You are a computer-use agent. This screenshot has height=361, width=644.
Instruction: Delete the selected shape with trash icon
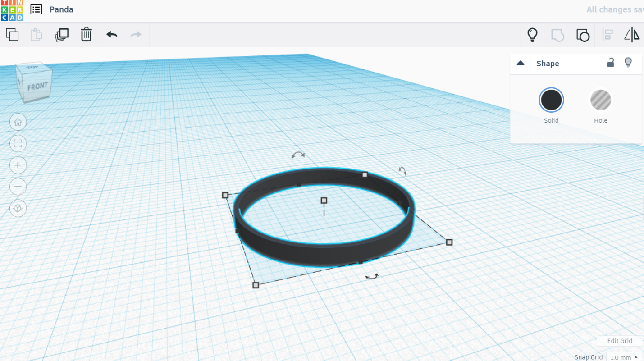coord(86,35)
